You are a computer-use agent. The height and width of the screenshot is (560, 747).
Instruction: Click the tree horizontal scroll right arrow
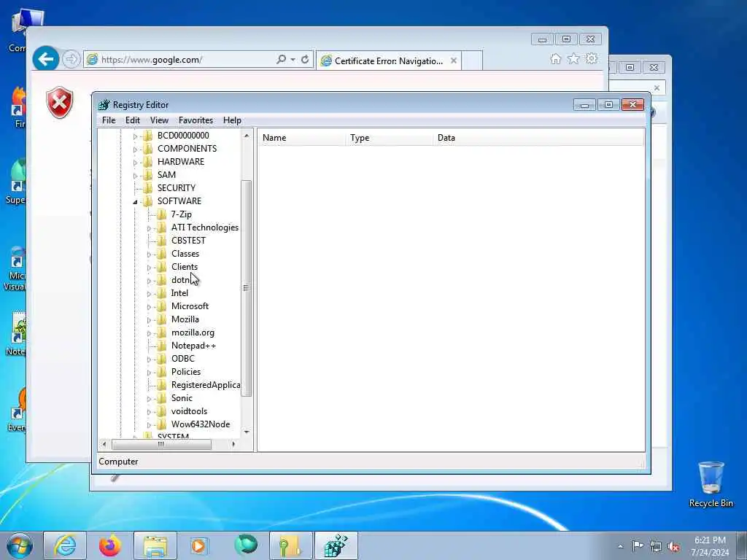(x=233, y=444)
